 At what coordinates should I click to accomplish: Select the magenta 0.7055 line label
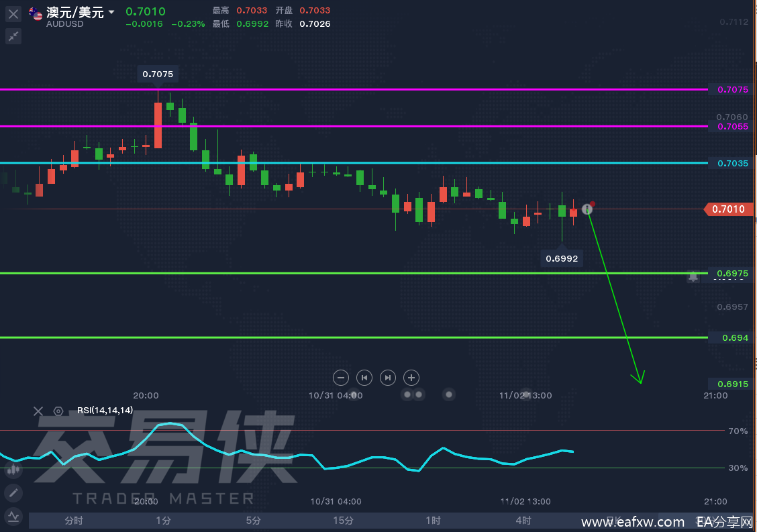(x=732, y=127)
